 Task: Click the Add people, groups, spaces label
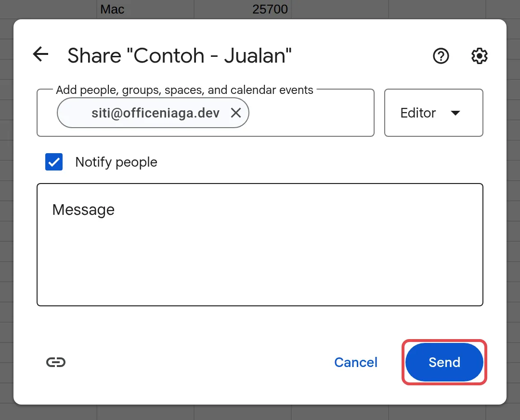tap(184, 90)
